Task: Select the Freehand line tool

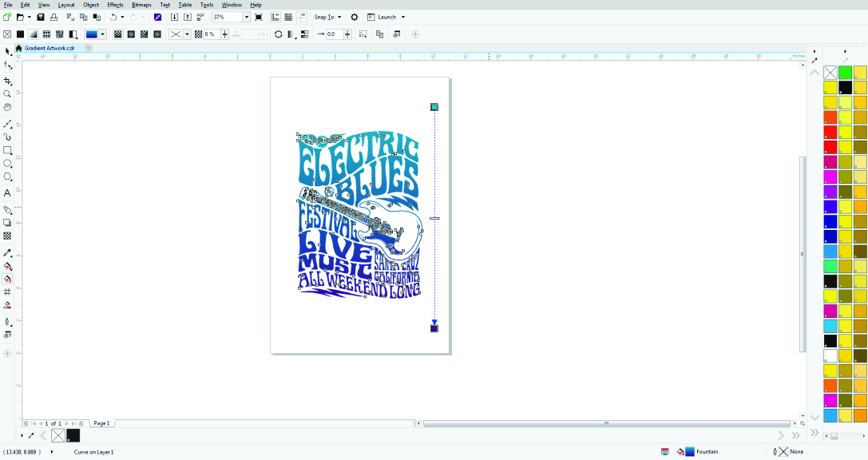Action: pyautogui.click(x=7, y=124)
